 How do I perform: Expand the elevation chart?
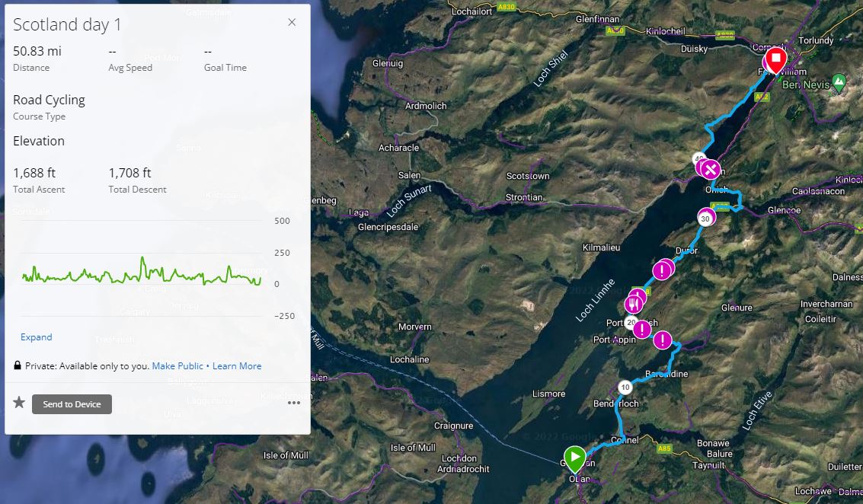[x=37, y=337]
